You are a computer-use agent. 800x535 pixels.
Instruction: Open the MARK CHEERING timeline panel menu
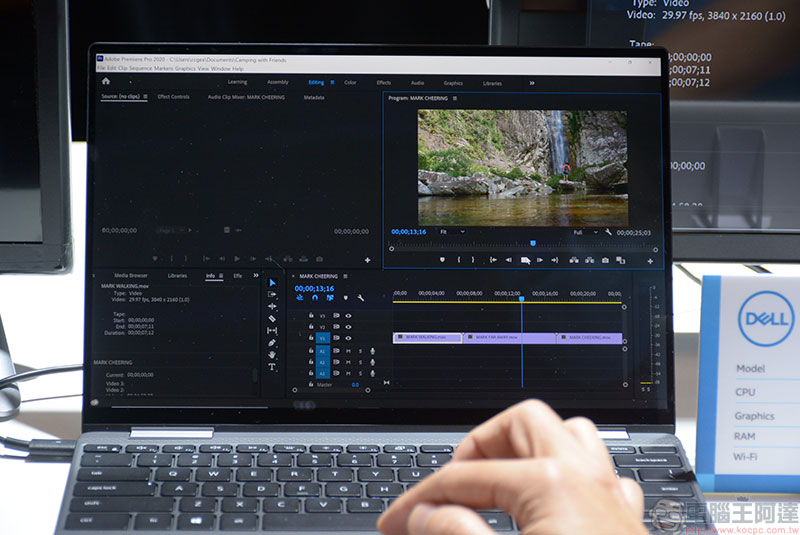pyautogui.click(x=345, y=276)
